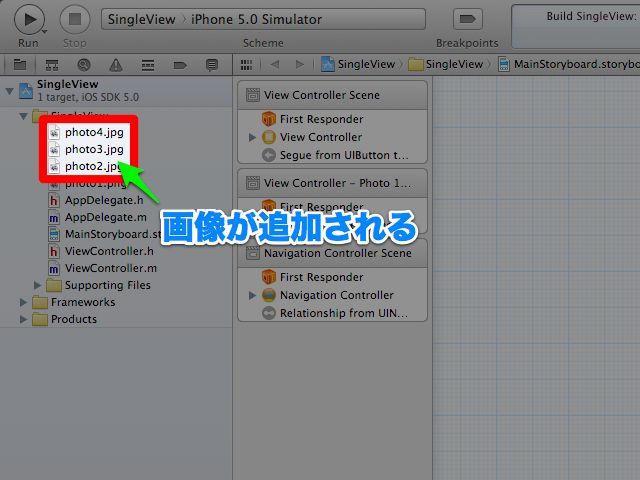Select First Responder under View Controller Scene

pyautogui.click(x=322, y=119)
